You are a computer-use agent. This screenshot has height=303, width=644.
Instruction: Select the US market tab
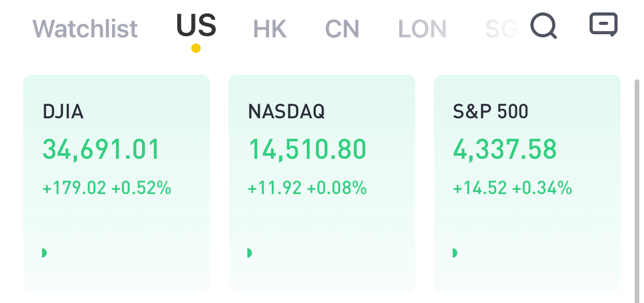pos(196,25)
